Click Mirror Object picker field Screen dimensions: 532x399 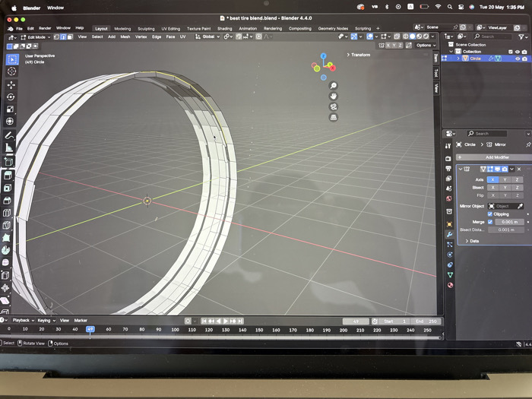tap(506, 206)
